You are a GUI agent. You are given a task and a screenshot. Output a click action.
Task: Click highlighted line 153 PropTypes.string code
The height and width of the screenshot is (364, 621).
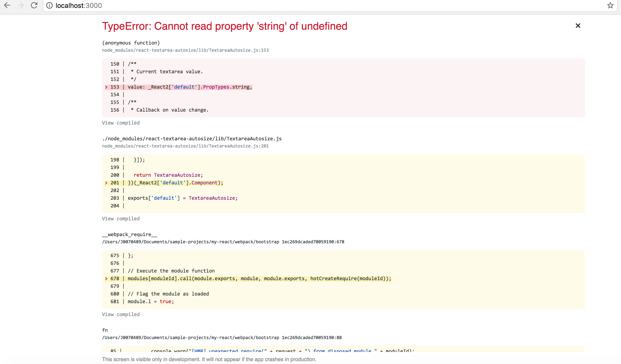pyautogui.click(x=190, y=87)
